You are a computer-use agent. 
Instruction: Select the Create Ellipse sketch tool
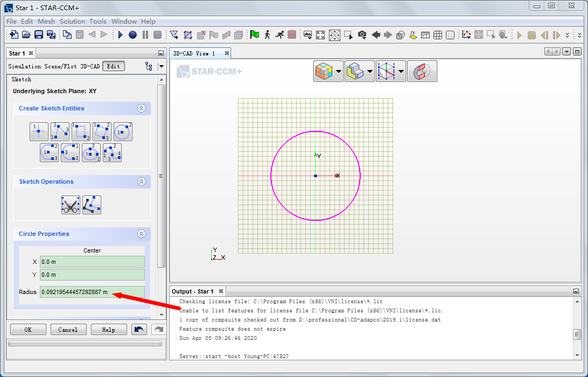pyautogui.click(x=91, y=152)
